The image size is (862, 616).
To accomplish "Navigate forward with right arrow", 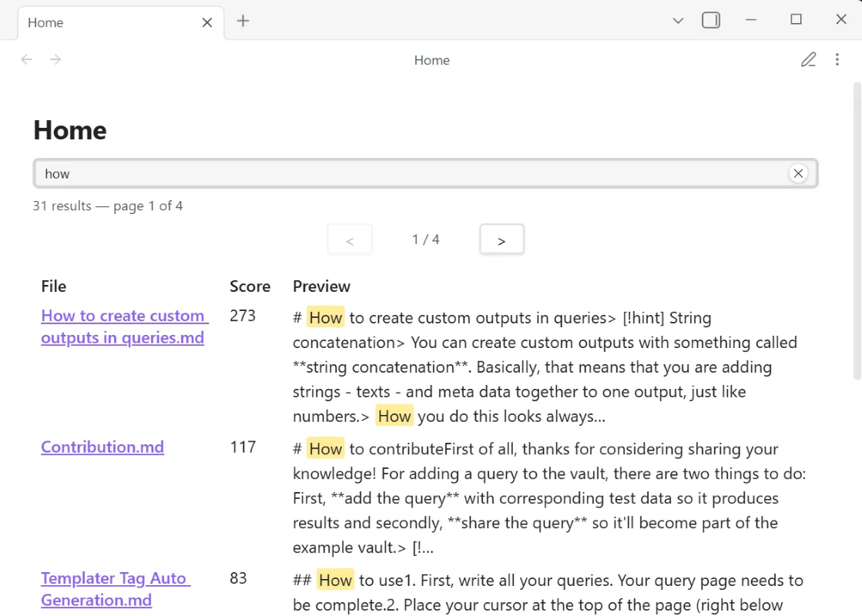I will 55,59.
